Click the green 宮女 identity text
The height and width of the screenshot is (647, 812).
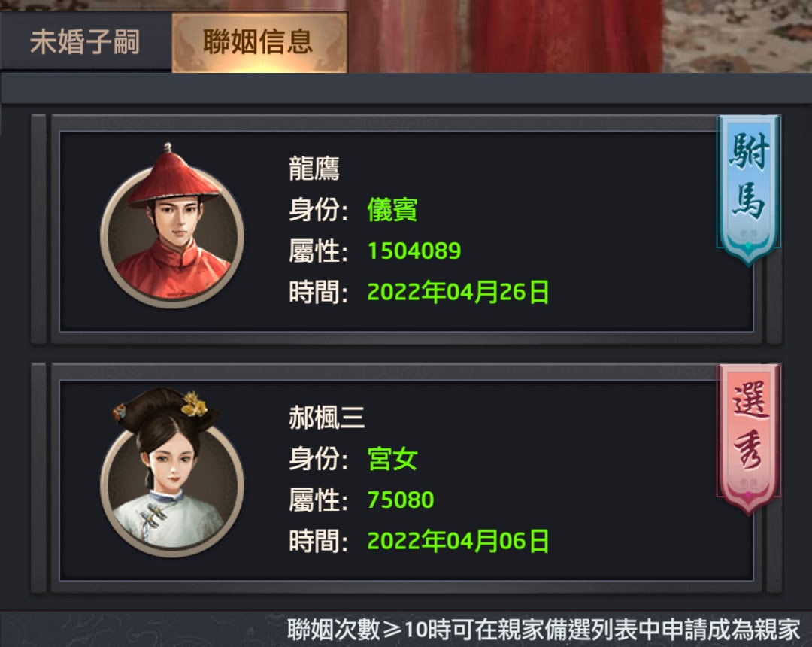point(392,458)
